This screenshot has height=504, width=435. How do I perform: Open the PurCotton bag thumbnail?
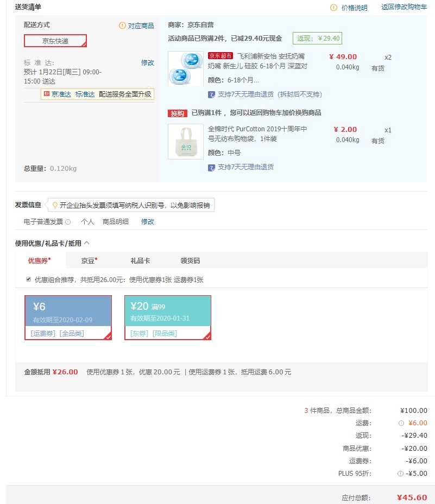[x=186, y=142]
